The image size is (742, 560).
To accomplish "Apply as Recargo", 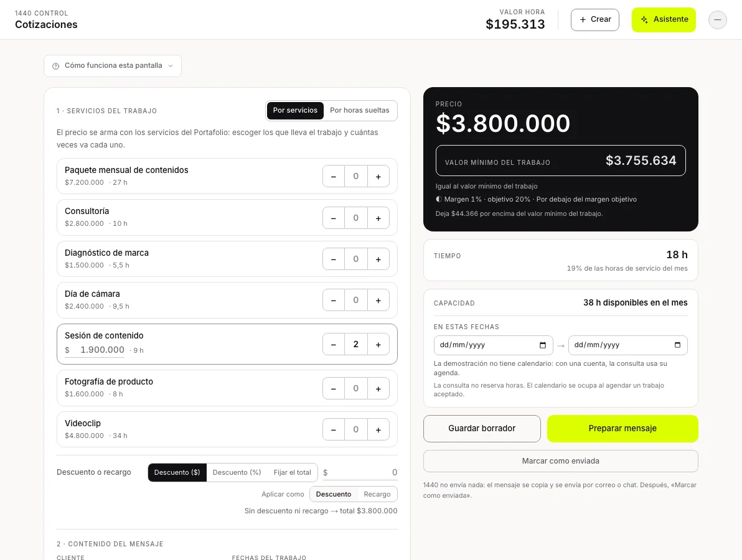I will [x=377, y=494].
